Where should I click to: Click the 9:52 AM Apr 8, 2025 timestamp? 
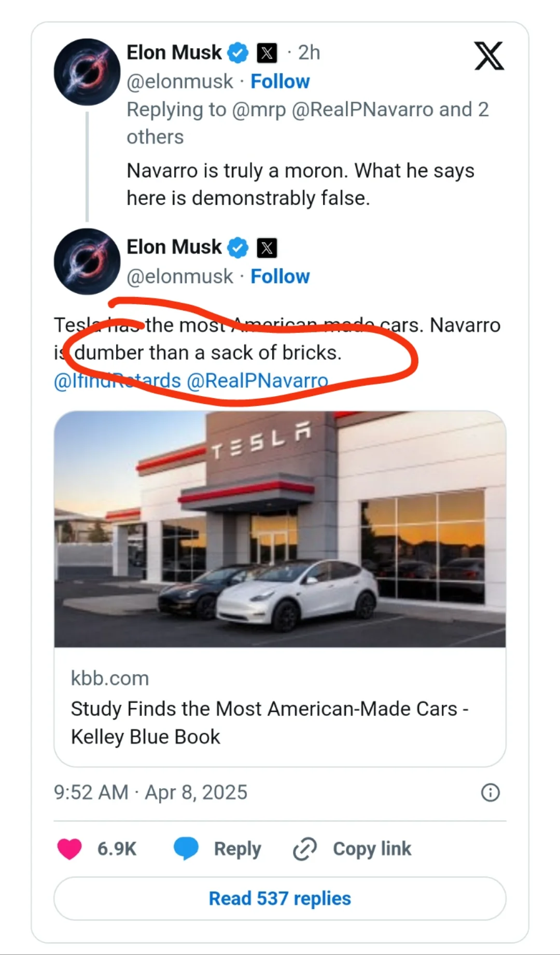(150, 792)
